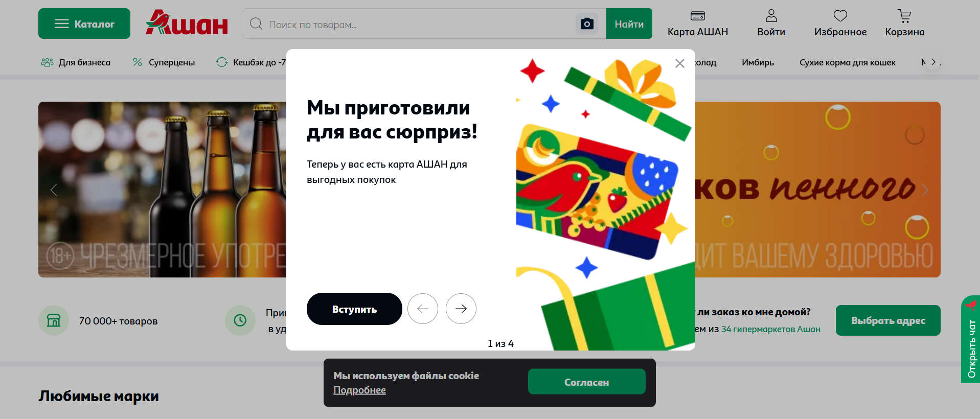Go to next popup slide arrow
The width and height of the screenshot is (980, 419).
click(x=461, y=309)
